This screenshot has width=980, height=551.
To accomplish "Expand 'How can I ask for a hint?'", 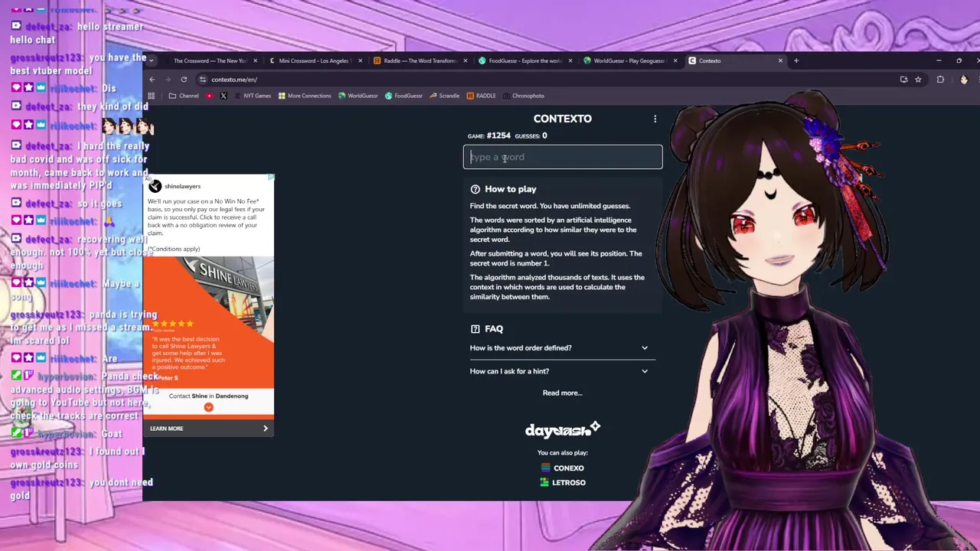I will click(563, 371).
